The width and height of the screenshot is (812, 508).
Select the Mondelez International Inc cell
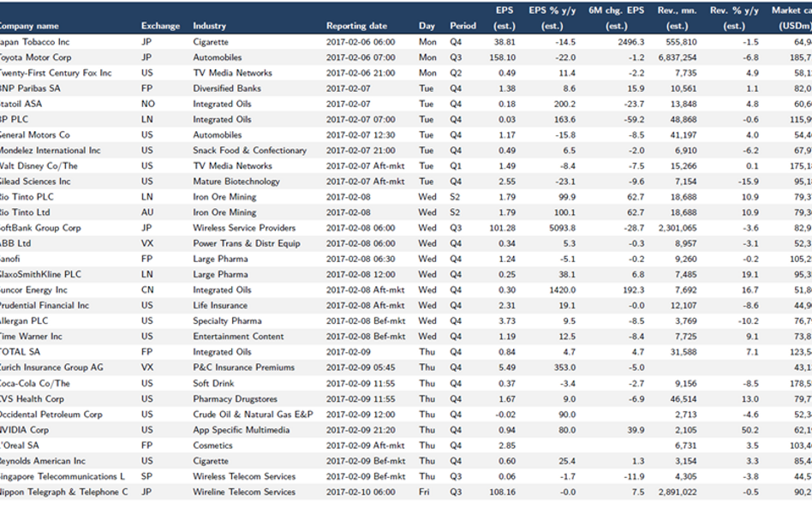point(49,151)
